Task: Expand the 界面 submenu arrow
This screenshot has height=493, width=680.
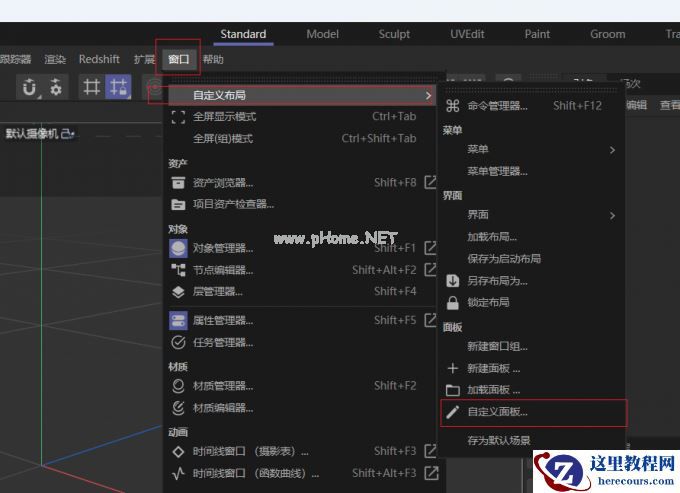Action: pyautogui.click(x=612, y=215)
